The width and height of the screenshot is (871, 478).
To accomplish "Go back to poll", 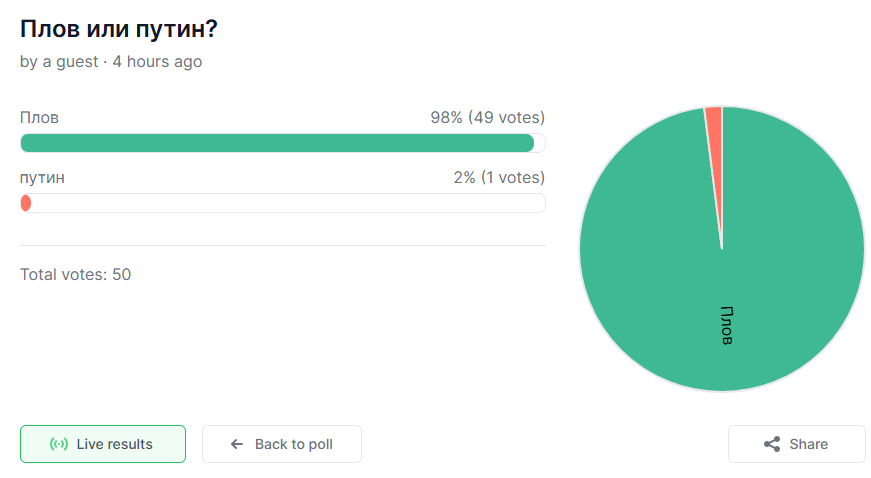I will coord(282,444).
